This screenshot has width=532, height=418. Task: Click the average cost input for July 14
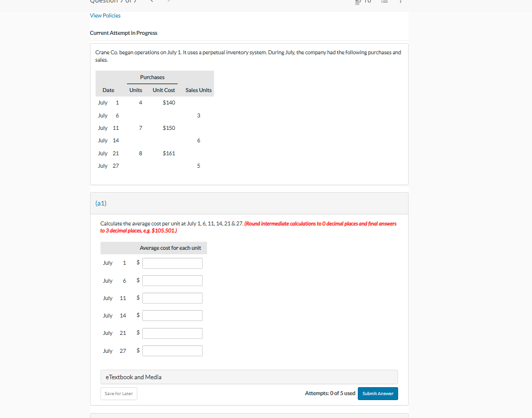click(172, 315)
